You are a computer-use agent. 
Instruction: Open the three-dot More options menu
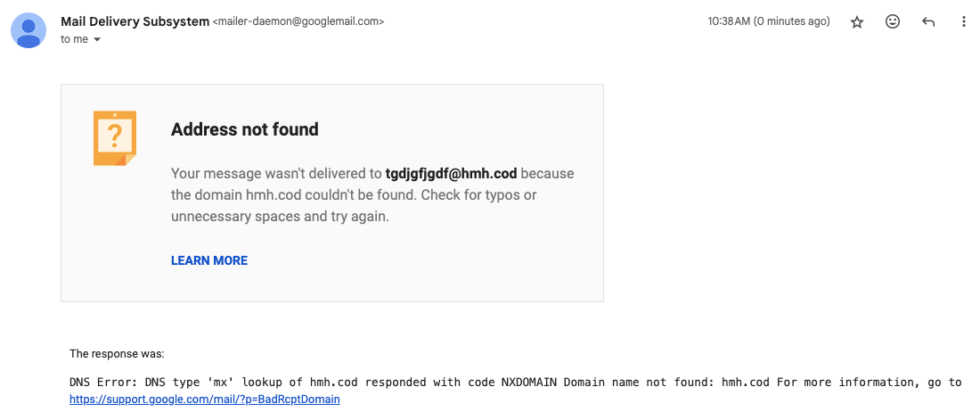[963, 22]
